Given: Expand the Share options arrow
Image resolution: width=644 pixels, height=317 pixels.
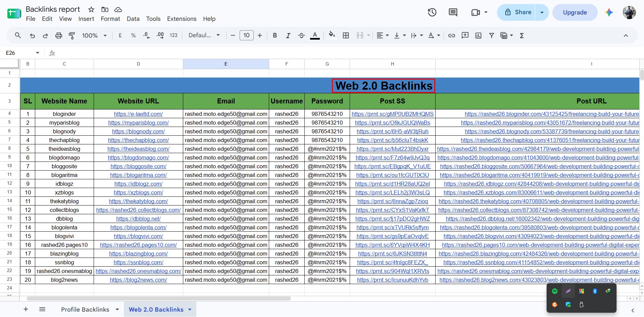Looking at the screenshot, I should tap(542, 12).
